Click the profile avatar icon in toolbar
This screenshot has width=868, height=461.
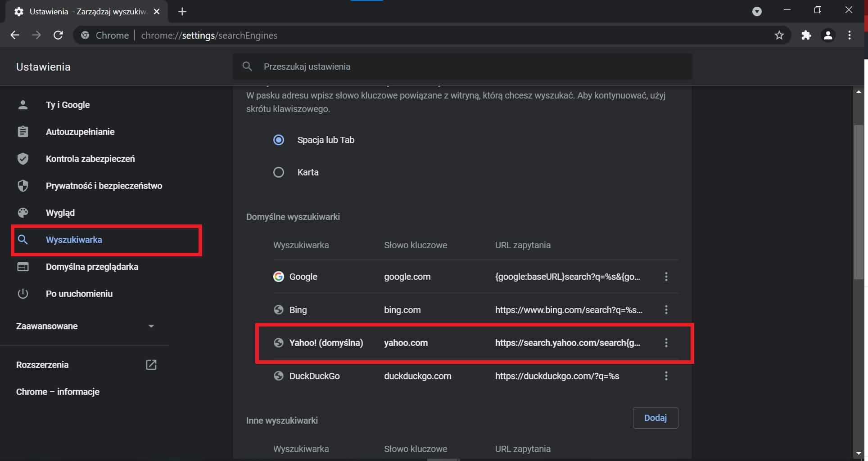coord(828,35)
